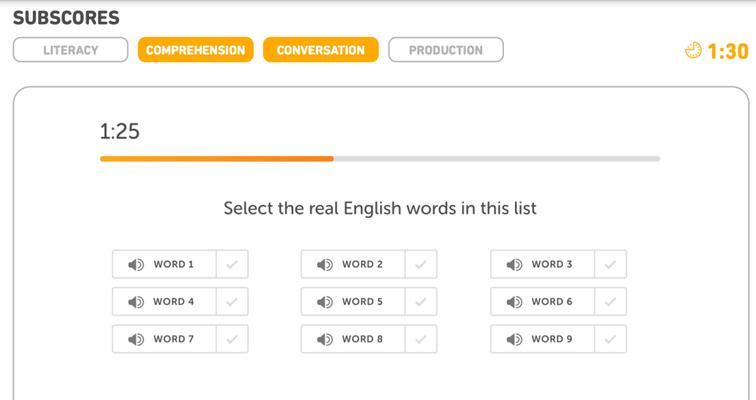Select the Production subscore tab

[x=446, y=50]
